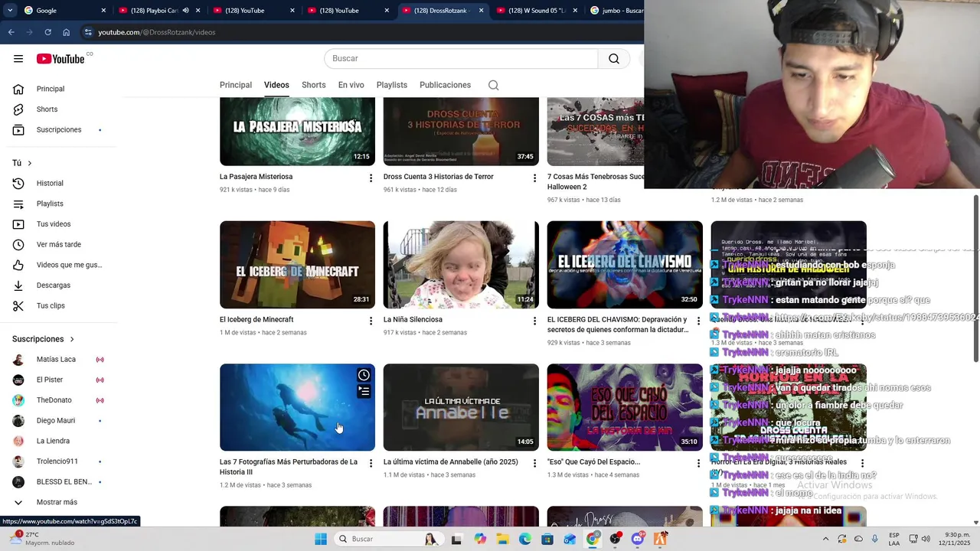Expand the Suscripciones section header

coord(44,339)
